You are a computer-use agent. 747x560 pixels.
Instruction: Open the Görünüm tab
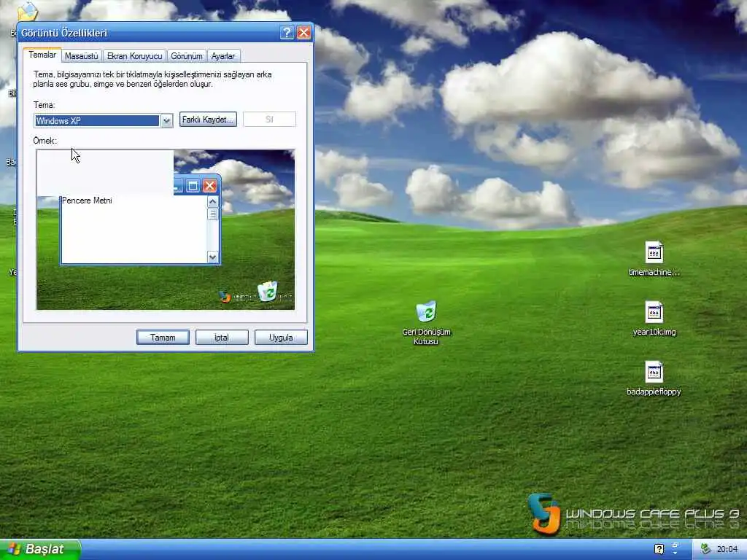point(187,56)
